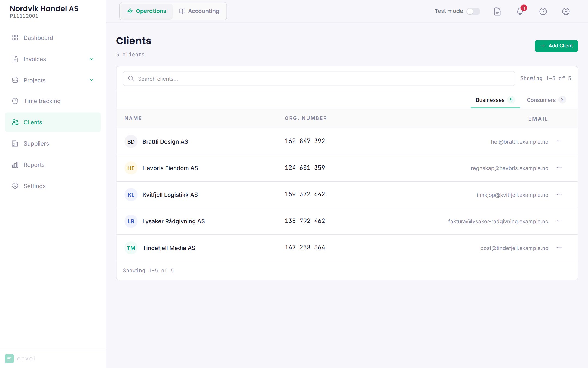Open the user profile icon

click(566, 11)
